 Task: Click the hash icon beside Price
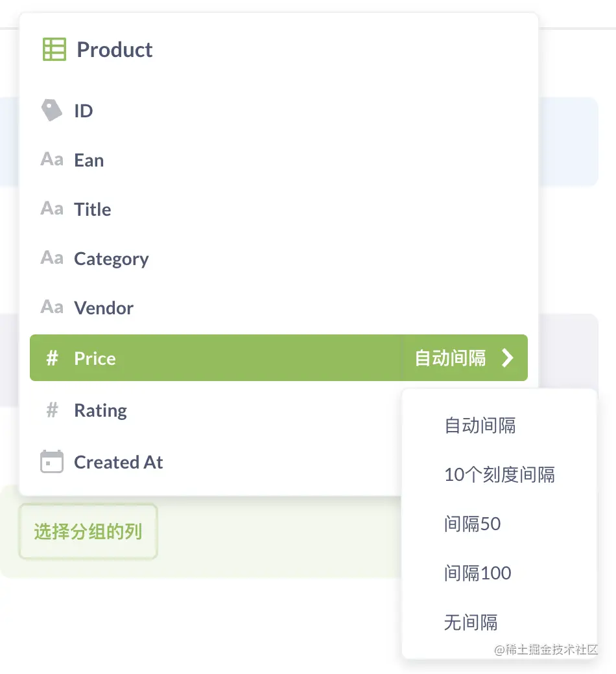[x=53, y=358]
